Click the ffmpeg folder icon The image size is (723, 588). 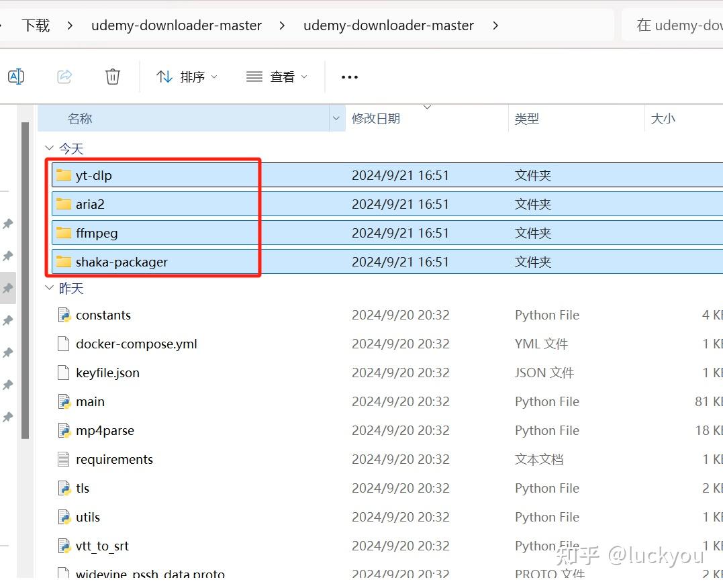pos(64,233)
